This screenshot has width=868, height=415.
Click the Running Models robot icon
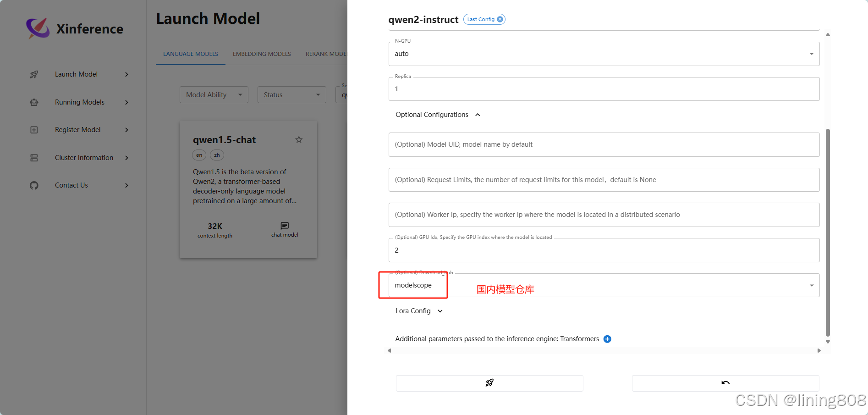click(34, 102)
